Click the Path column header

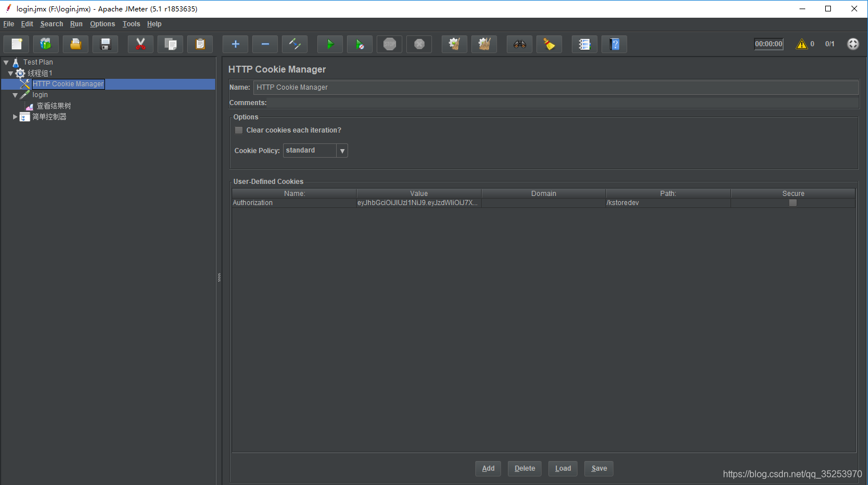click(x=668, y=194)
